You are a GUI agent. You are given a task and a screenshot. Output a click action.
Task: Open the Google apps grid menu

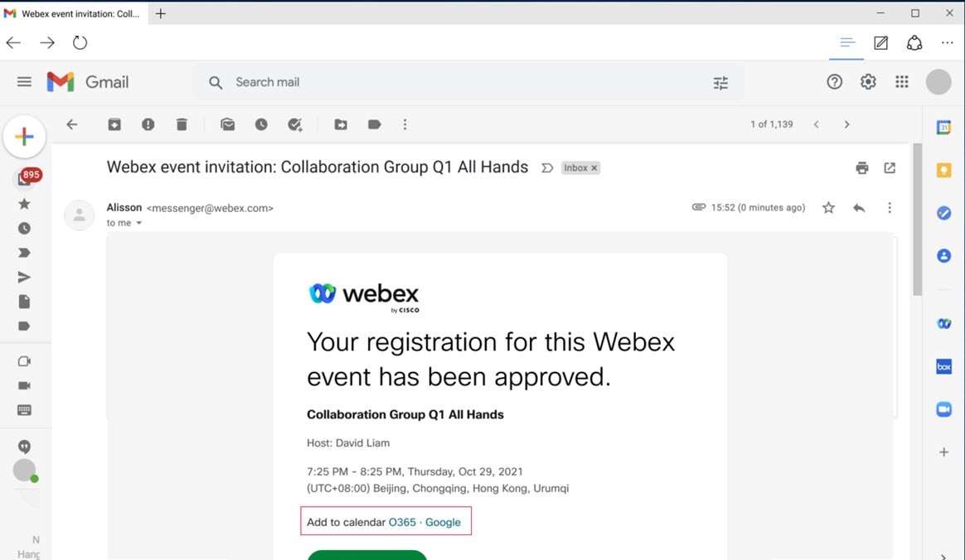[x=902, y=82]
